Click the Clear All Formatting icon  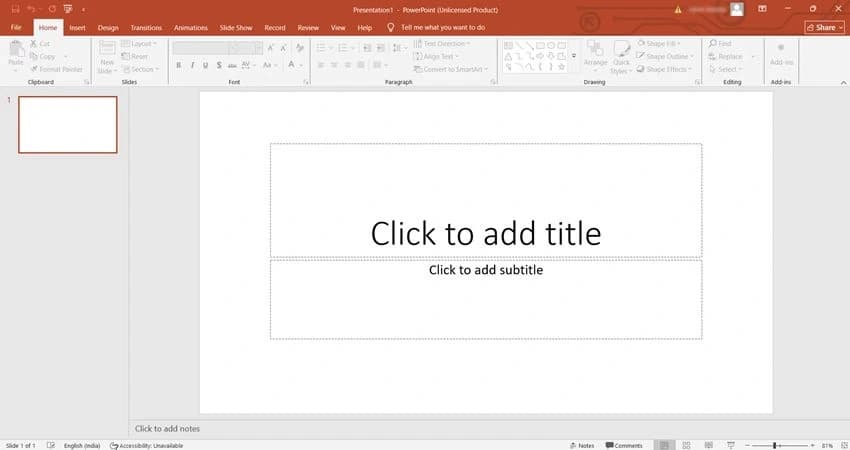pos(300,48)
